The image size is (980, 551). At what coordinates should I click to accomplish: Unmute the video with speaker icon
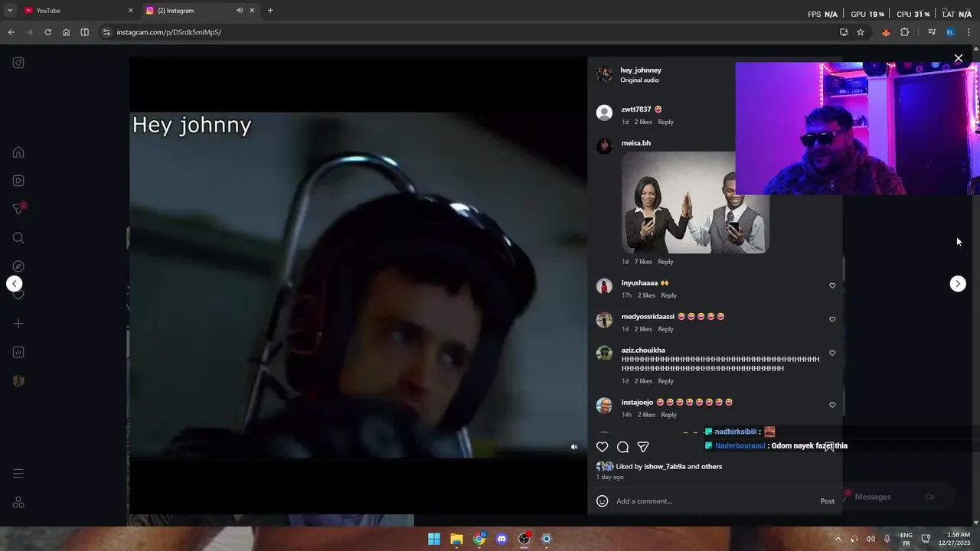(574, 447)
